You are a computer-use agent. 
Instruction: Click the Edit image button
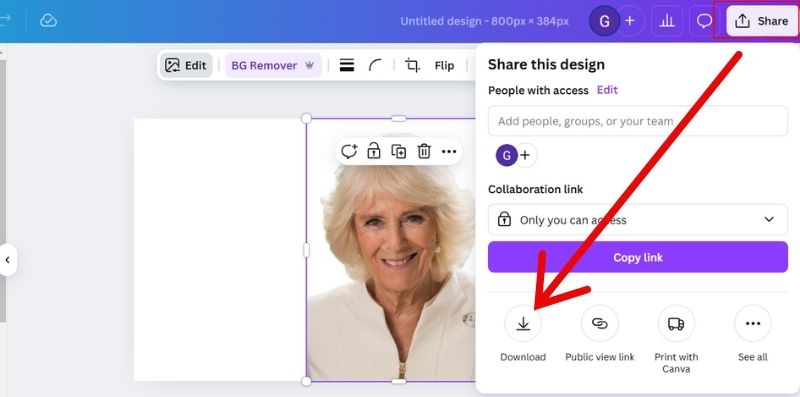(186, 65)
